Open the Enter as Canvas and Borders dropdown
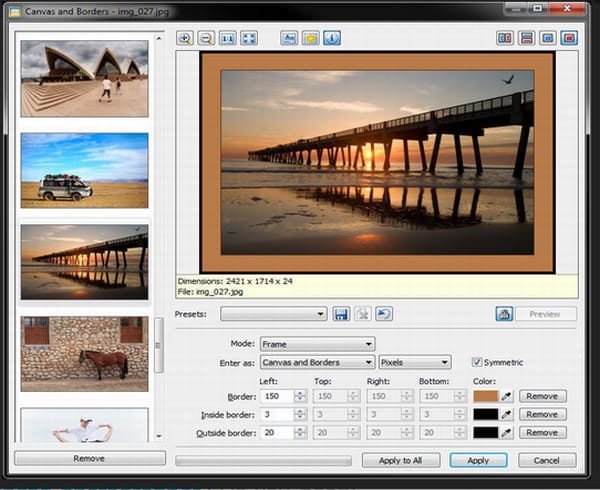 (x=317, y=362)
